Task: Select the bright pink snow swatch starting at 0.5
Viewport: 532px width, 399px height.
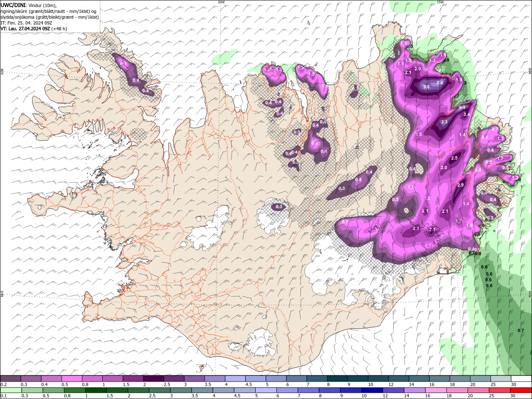Action: coord(71,379)
